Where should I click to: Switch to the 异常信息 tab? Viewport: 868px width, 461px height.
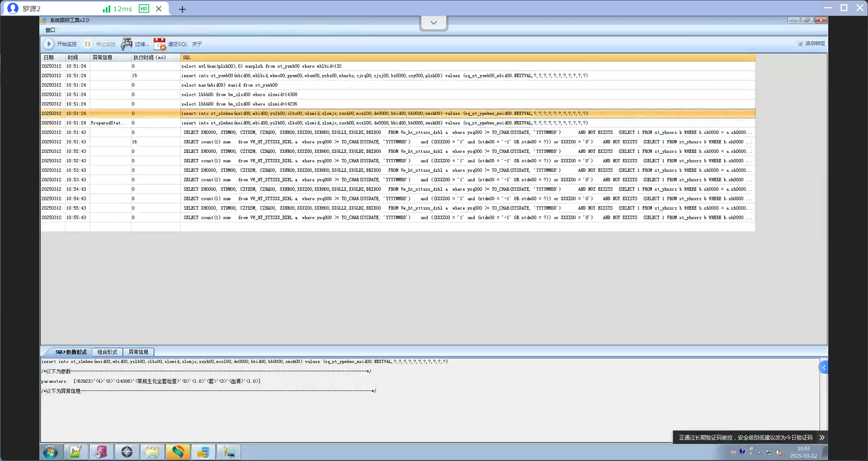[138, 352]
